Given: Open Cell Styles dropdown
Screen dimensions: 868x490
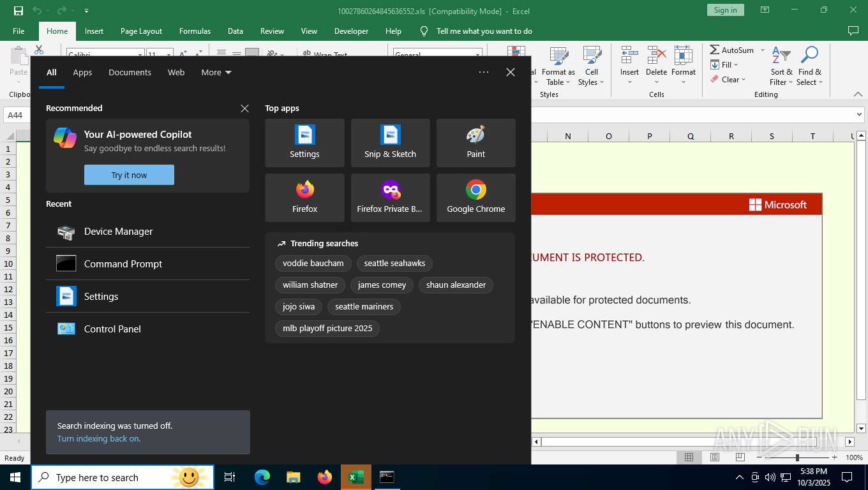Looking at the screenshot, I should [x=592, y=66].
